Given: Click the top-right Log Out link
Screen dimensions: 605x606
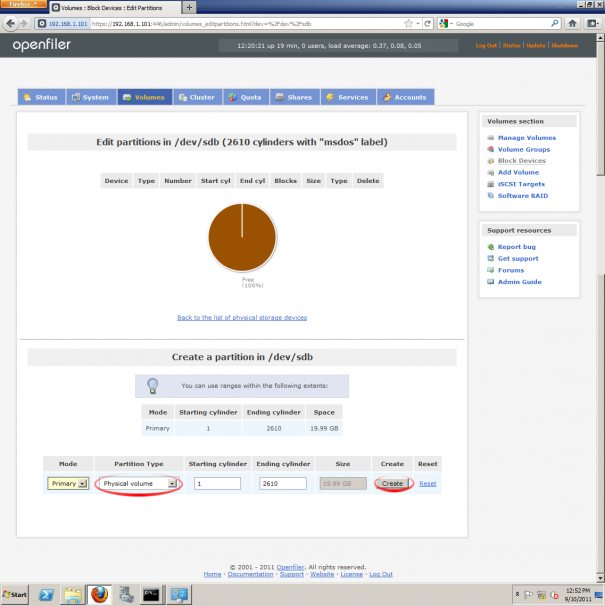Looking at the screenshot, I should [486, 45].
